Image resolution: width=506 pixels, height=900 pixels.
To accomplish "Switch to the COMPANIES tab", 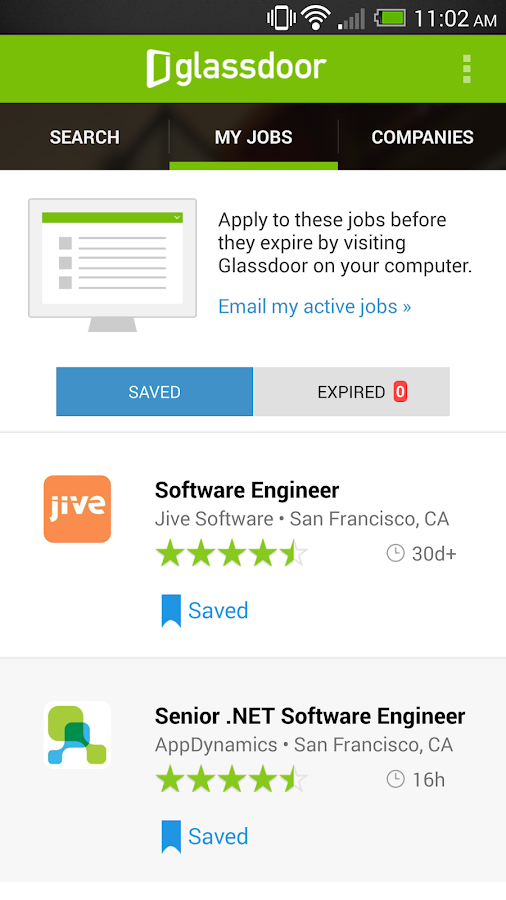I will (x=422, y=137).
